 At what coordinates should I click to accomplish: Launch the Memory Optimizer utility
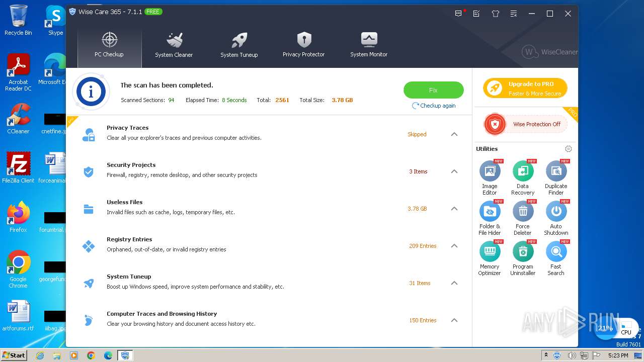coord(490,252)
